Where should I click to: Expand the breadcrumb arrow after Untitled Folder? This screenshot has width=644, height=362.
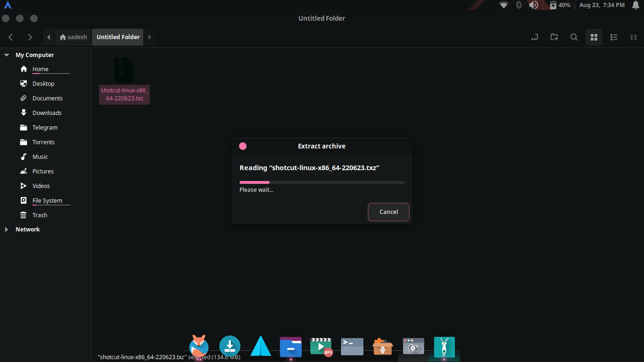[x=150, y=37]
